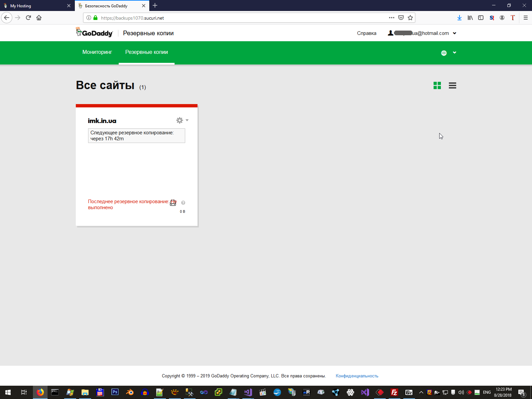Switch to grid view of sites
This screenshot has height=399, width=532.
pyautogui.click(x=437, y=85)
